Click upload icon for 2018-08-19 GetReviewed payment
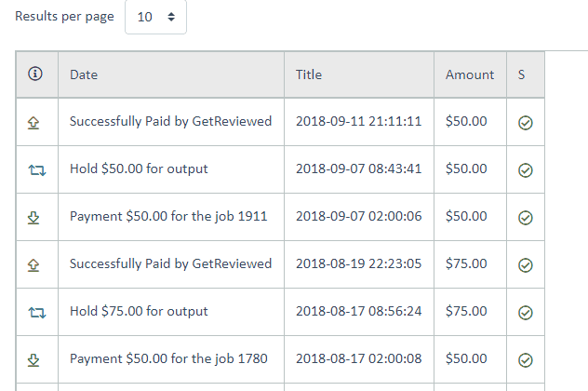Viewport: 588px width, 391px height. coord(33,265)
